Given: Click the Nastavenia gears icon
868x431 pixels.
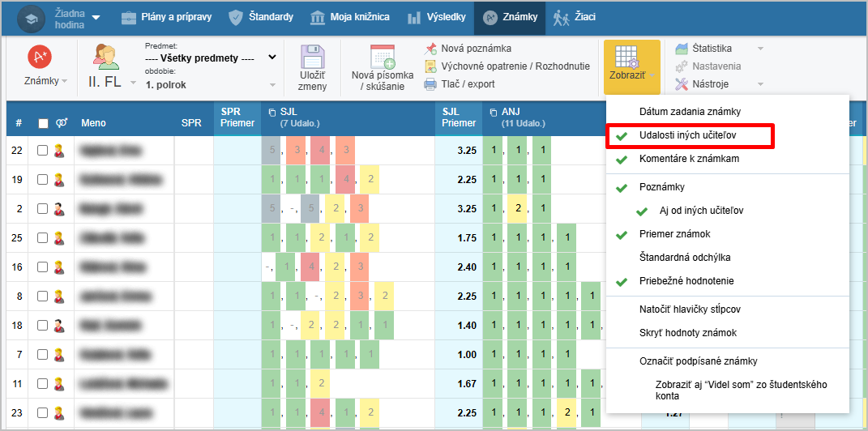Looking at the screenshot, I should click(682, 66).
